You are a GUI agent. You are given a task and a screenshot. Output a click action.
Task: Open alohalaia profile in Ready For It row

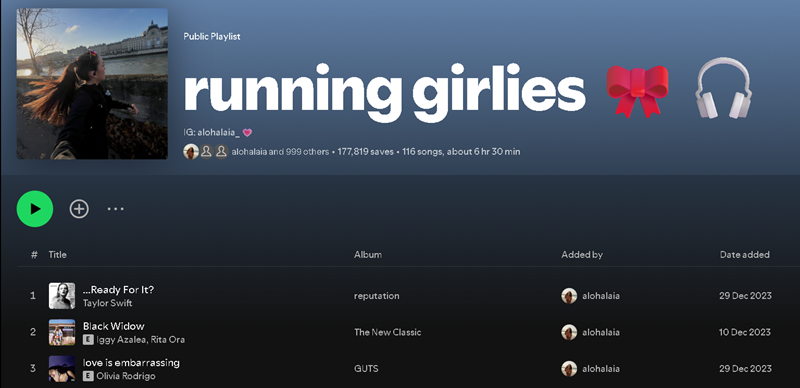601,296
